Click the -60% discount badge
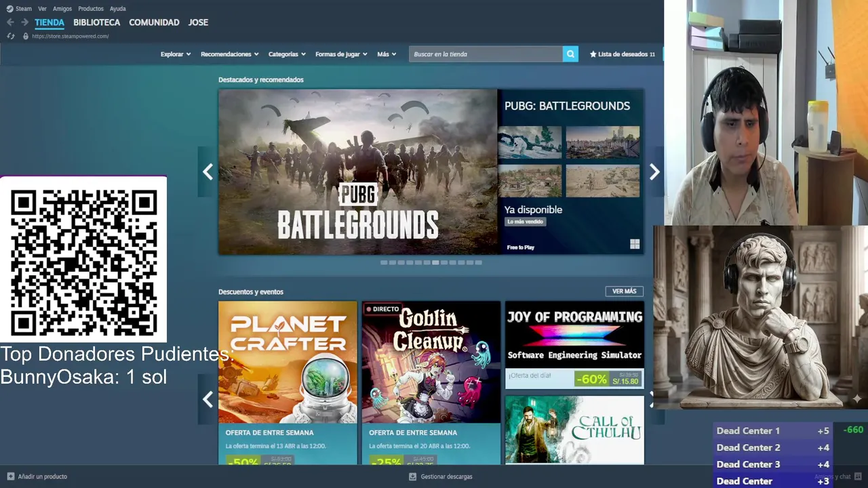This screenshot has width=868, height=488. tap(591, 380)
